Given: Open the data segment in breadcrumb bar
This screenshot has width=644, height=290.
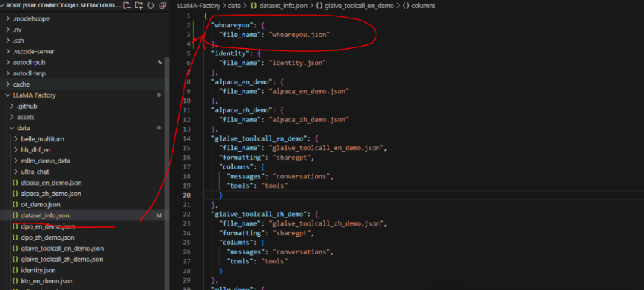Looking at the screenshot, I should tap(234, 6).
